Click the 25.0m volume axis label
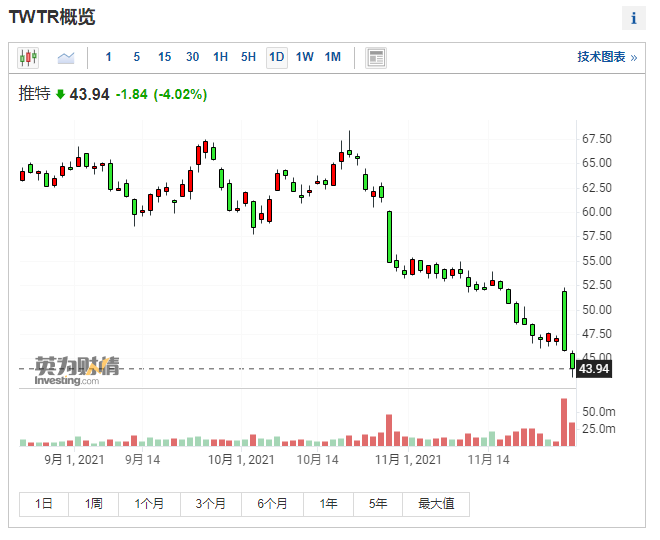 pos(599,429)
